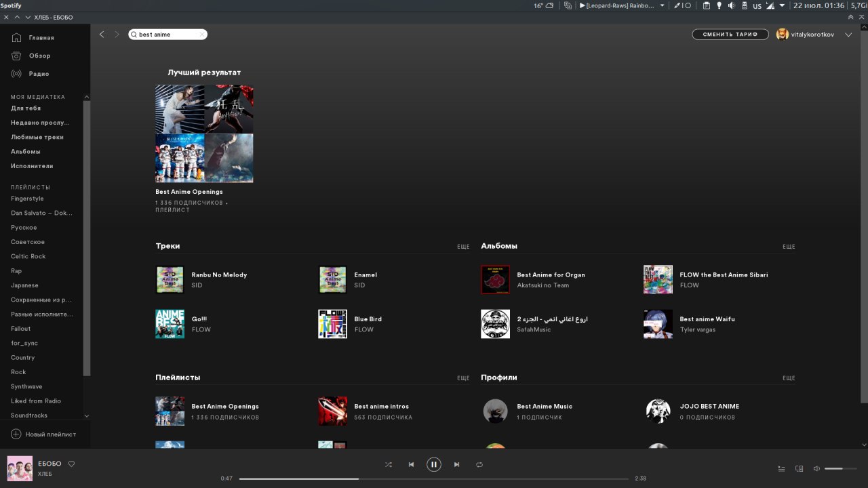The image size is (868, 488).
Task: Open vitalykorotkov profile avatar
Action: coord(782,35)
